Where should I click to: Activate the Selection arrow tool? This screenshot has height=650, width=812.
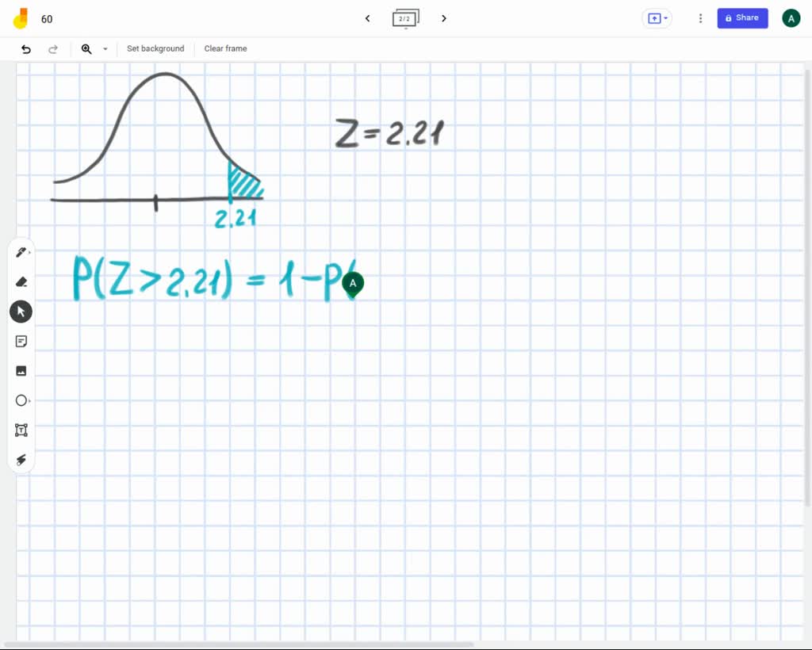point(21,311)
